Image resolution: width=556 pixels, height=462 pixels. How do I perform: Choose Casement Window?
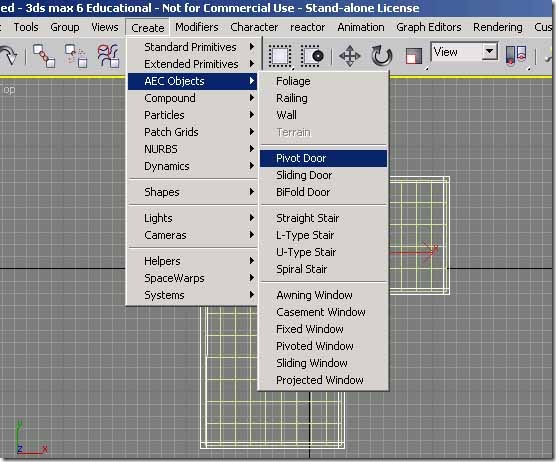(x=323, y=312)
